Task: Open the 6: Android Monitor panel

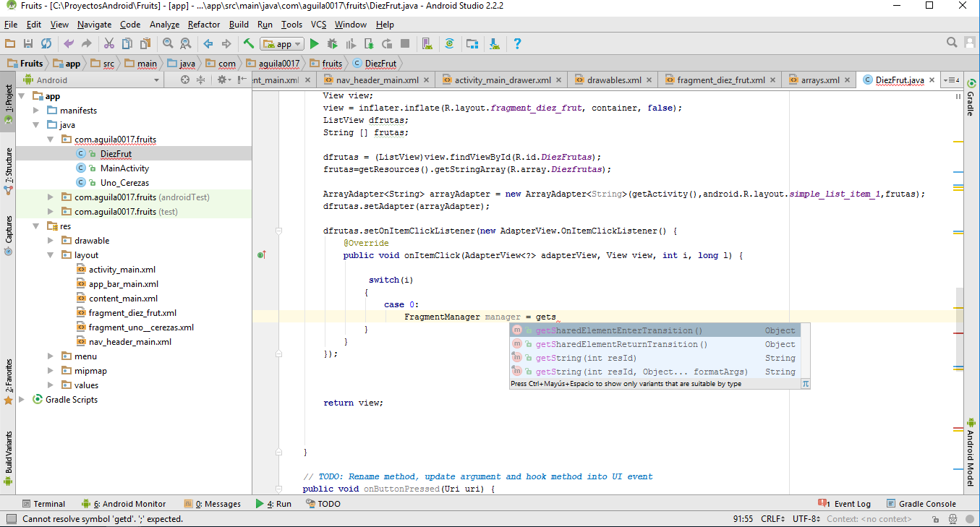Action: pyautogui.click(x=124, y=504)
